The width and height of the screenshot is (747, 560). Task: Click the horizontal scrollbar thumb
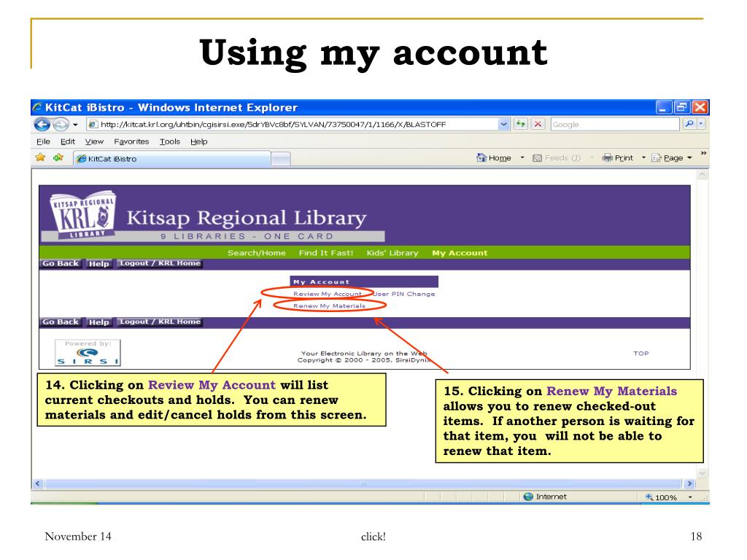[363, 484]
